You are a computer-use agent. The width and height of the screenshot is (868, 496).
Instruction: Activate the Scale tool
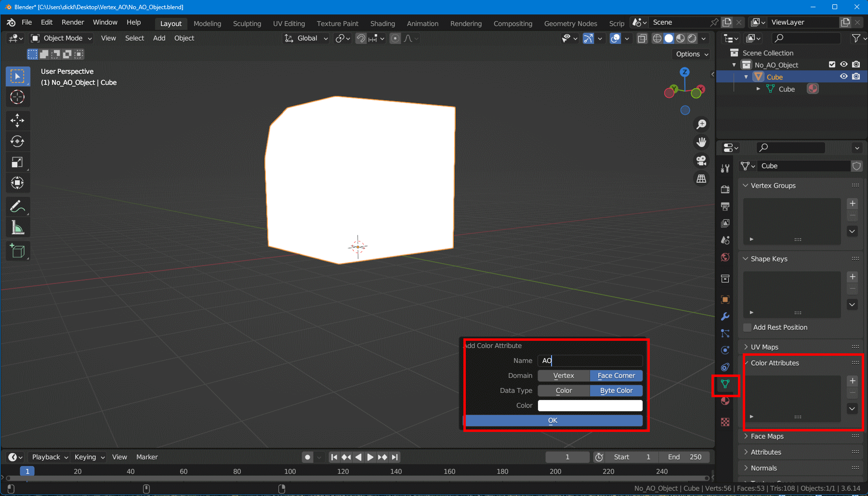pos(17,162)
